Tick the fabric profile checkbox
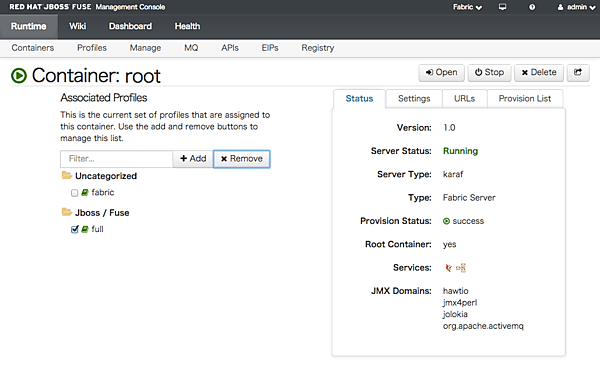The width and height of the screenshot is (600, 365). (x=75, y=192)
